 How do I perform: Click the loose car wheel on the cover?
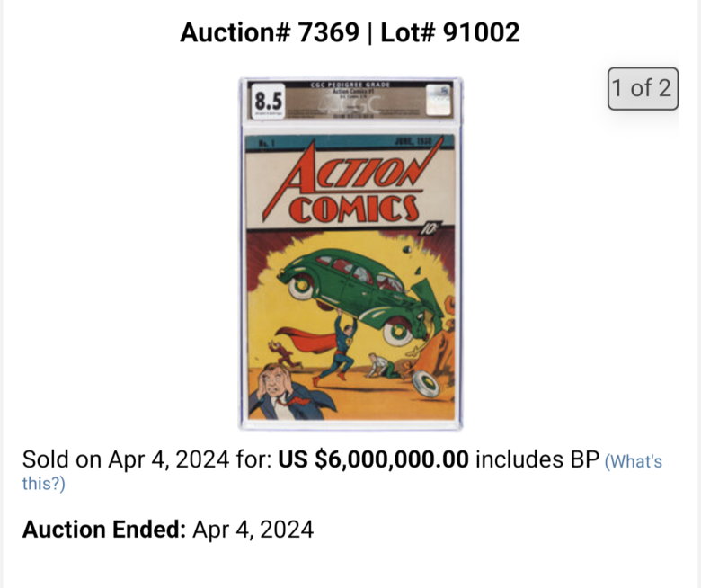[425, 384]
